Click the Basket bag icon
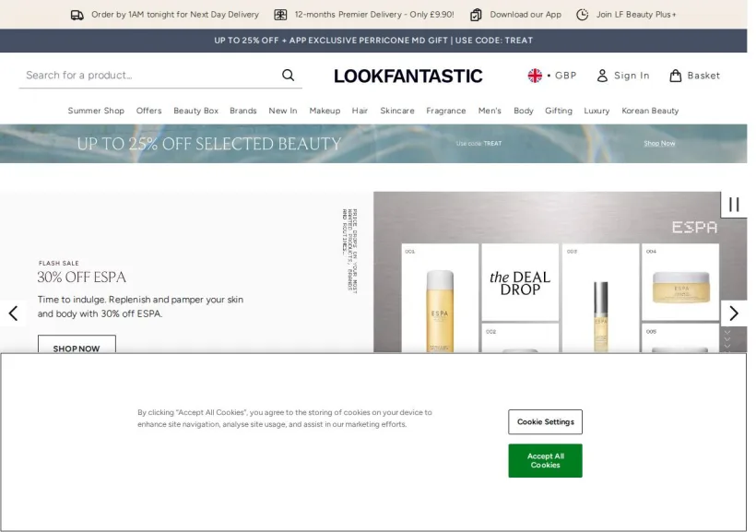 (x=676, y=76)
